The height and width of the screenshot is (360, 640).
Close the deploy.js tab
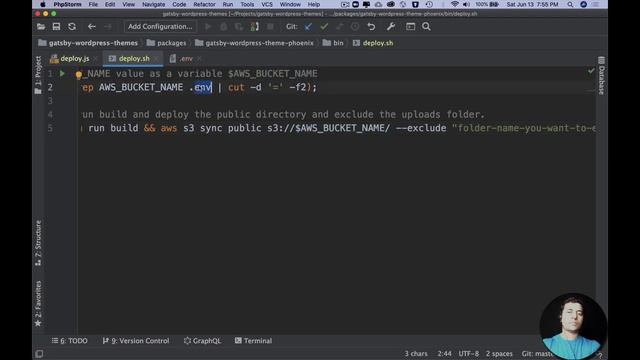click(x=96, y=59)
